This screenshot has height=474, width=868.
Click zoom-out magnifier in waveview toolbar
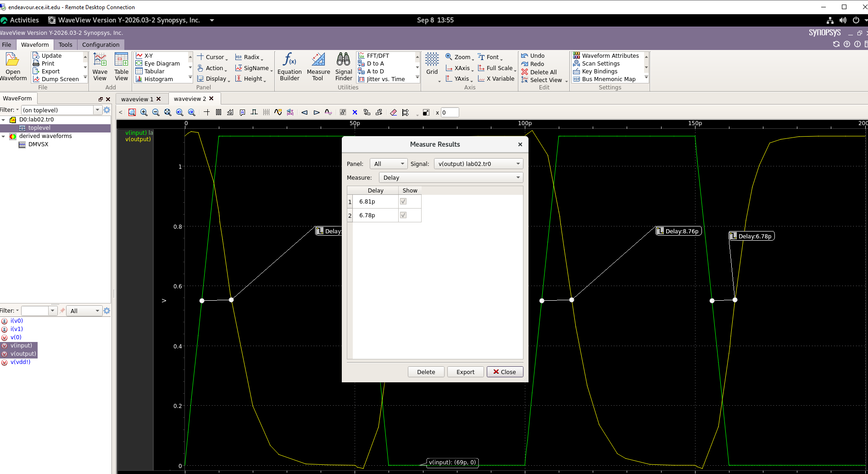click(x=156, y=112)
